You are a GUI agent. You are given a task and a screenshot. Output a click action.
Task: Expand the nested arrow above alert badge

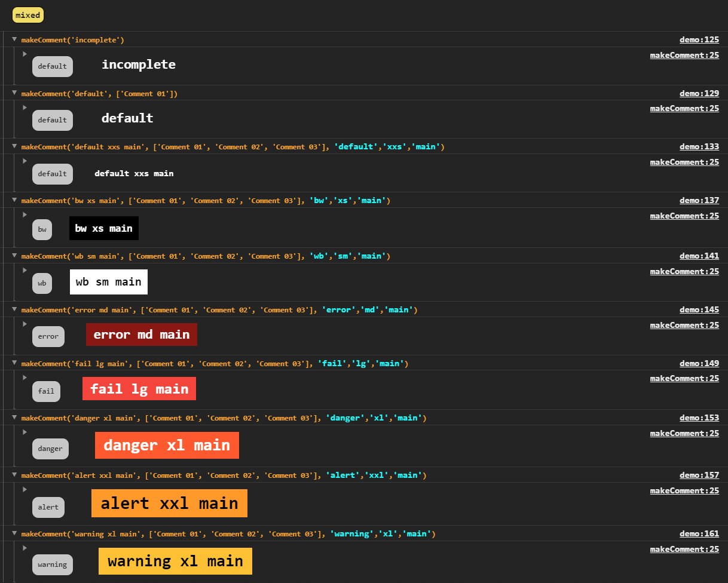coord(25,489)
